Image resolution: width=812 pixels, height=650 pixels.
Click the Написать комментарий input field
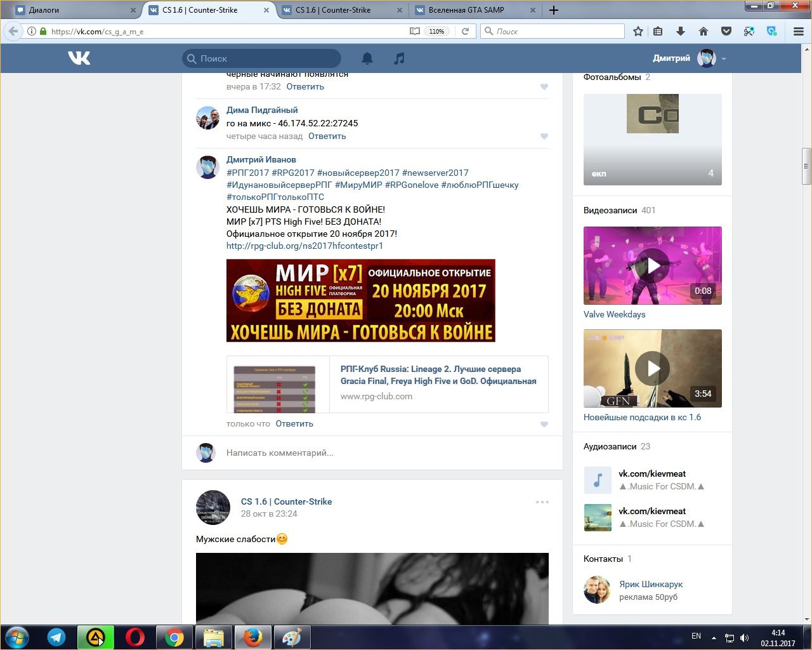(x=381, y=453)
